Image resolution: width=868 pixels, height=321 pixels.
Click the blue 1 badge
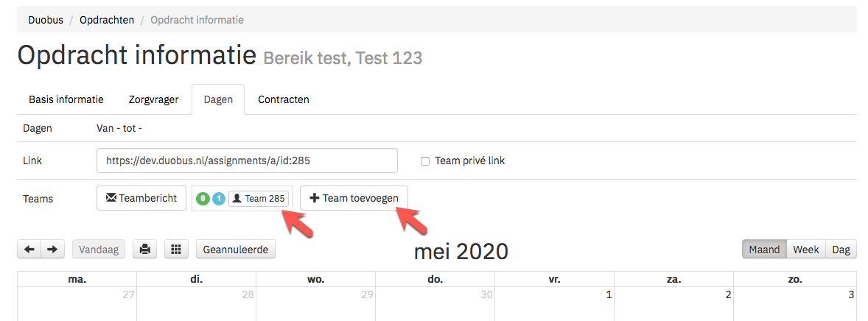pos(219,199)
